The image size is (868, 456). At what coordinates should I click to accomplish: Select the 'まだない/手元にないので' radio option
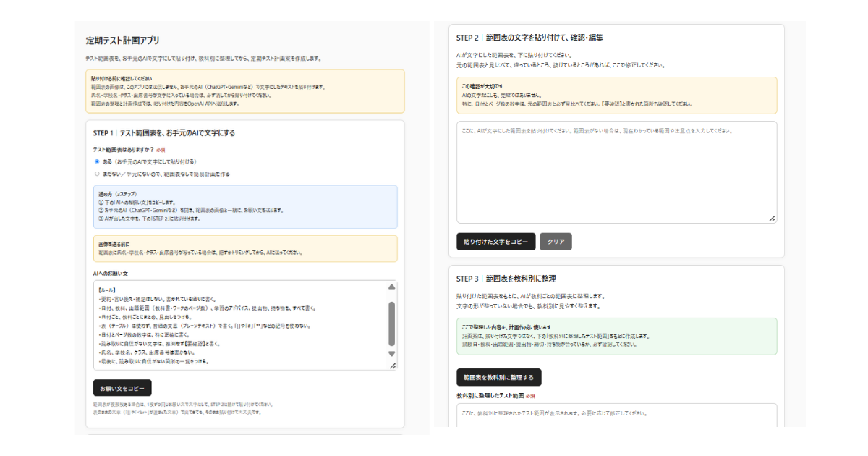pyautogui.click(x=97, y=174)
